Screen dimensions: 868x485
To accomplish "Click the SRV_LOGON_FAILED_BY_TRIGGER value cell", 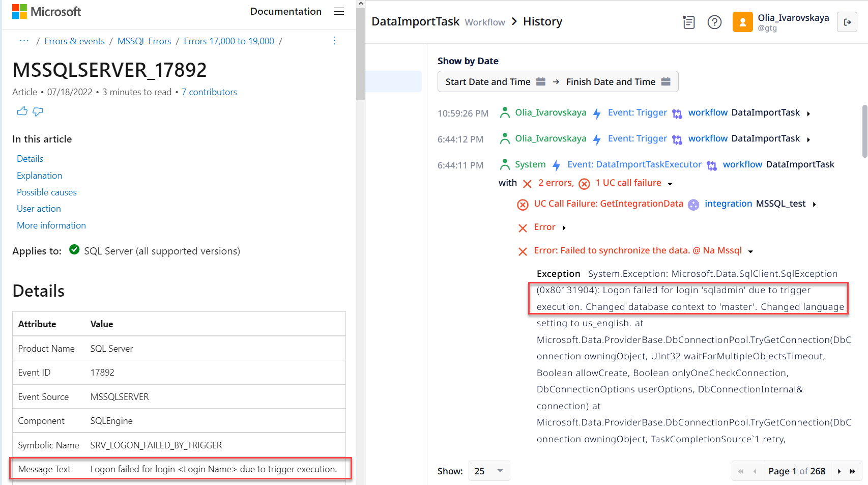I will [x=156, y=445].
